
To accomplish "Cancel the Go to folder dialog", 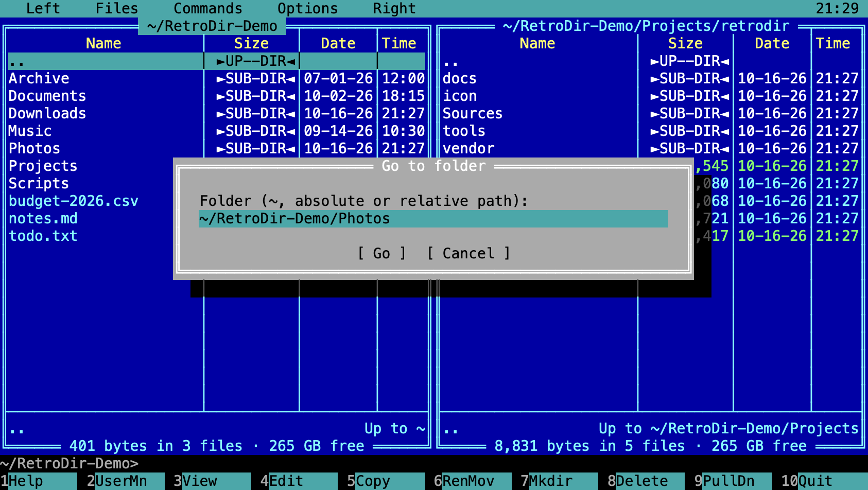I will (x=468, y=253).
